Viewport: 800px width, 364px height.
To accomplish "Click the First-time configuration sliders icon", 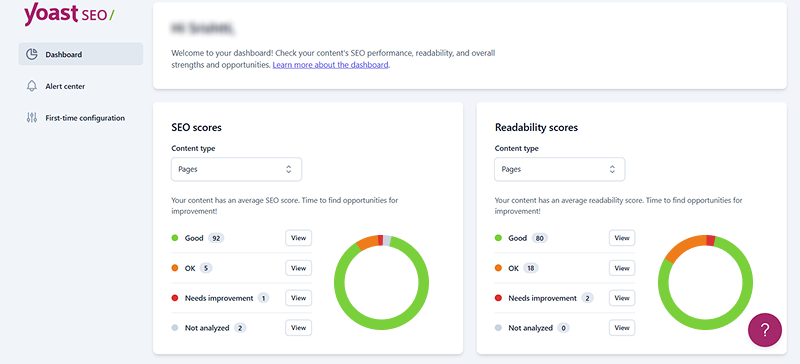I will 32,117.
